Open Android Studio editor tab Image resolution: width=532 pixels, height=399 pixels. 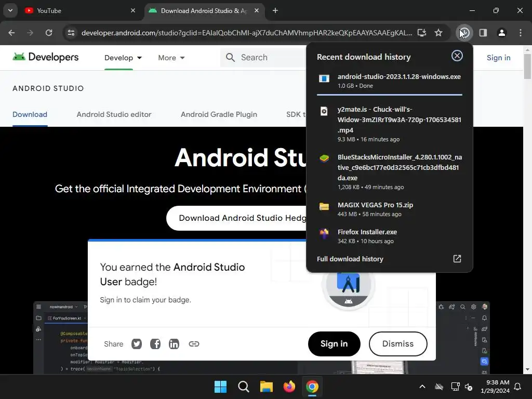[x=114, y=114]
